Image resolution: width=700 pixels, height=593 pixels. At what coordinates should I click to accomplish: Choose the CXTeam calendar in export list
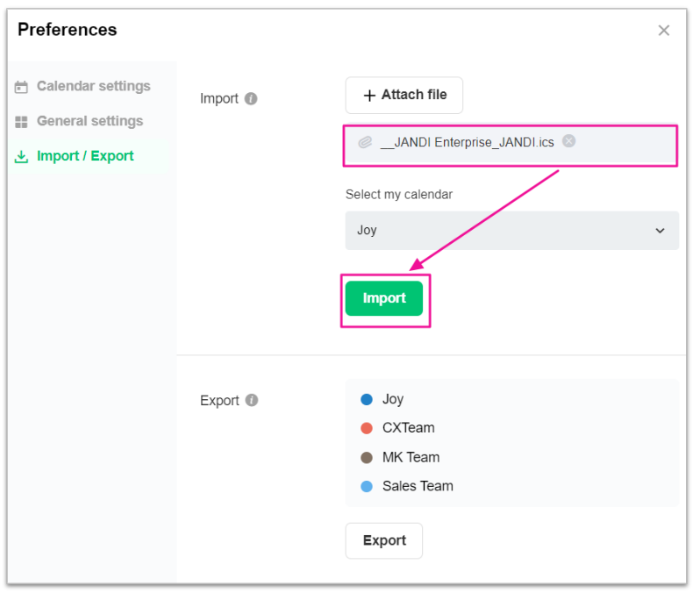[x=408, y=428]
